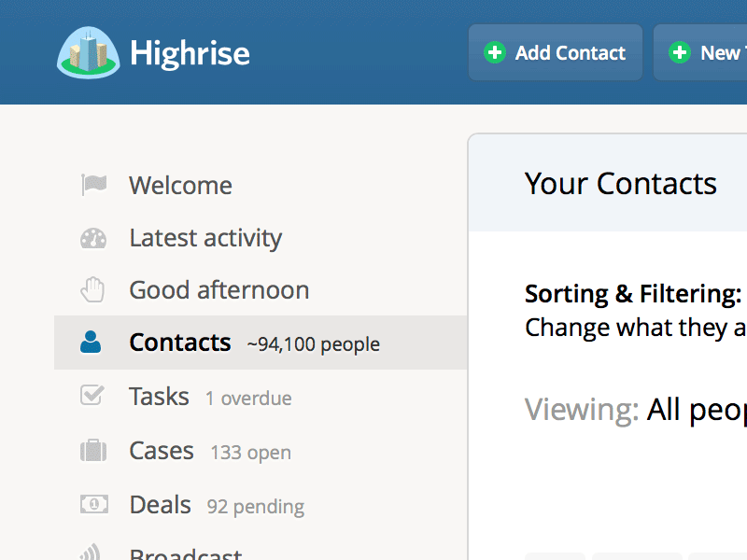Click the Good afternoon hand icon
This screenshot has width=747, height=560.
pos(93,290)
